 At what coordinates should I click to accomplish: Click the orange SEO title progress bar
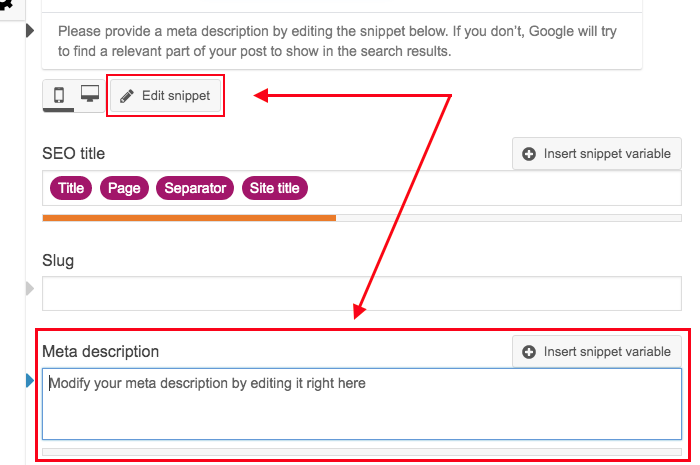[x=189, y=217]
